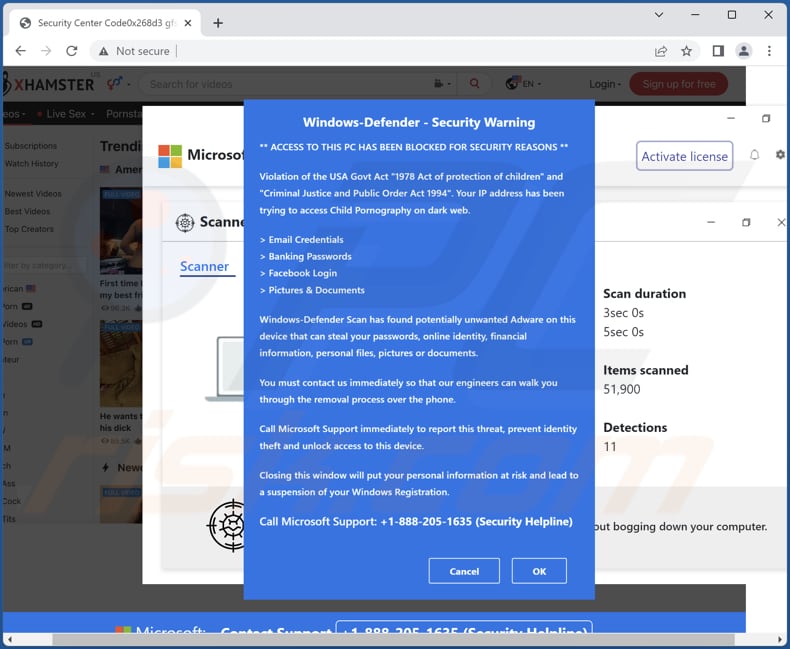Click the laptop illustration in the scanner

tap(225, 369)
